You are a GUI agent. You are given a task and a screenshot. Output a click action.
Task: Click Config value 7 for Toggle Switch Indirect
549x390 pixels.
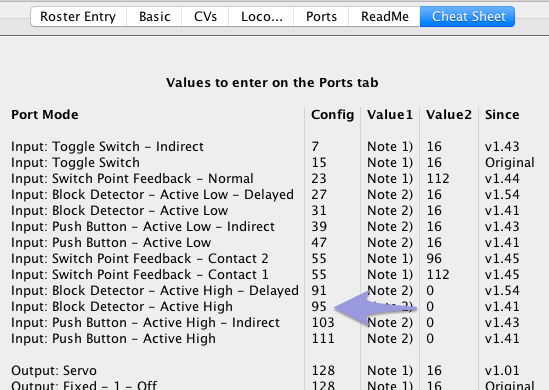315,146
